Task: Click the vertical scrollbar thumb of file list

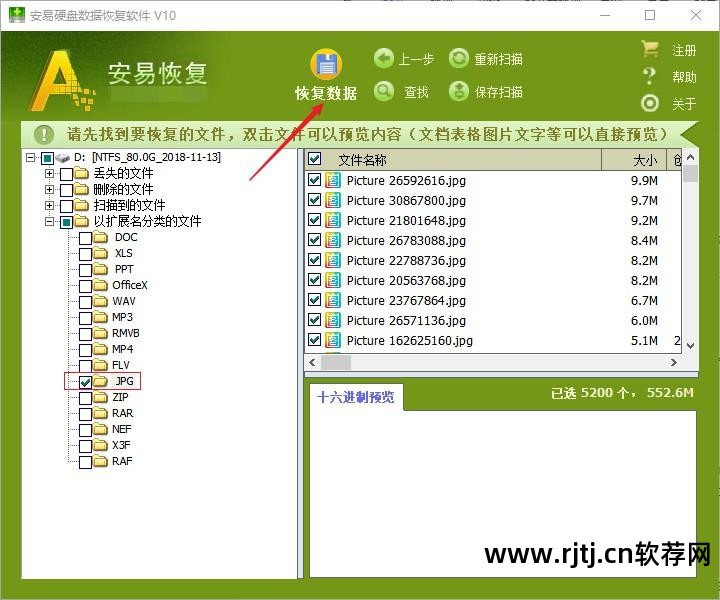Action: 690,174
